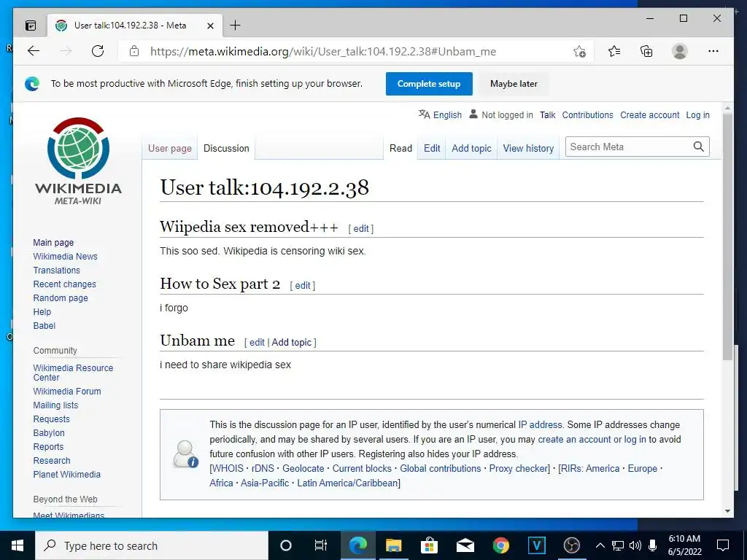Open the Global contributions link
The width and height of the screenshot is (747, 560).
tap(440, 468)
